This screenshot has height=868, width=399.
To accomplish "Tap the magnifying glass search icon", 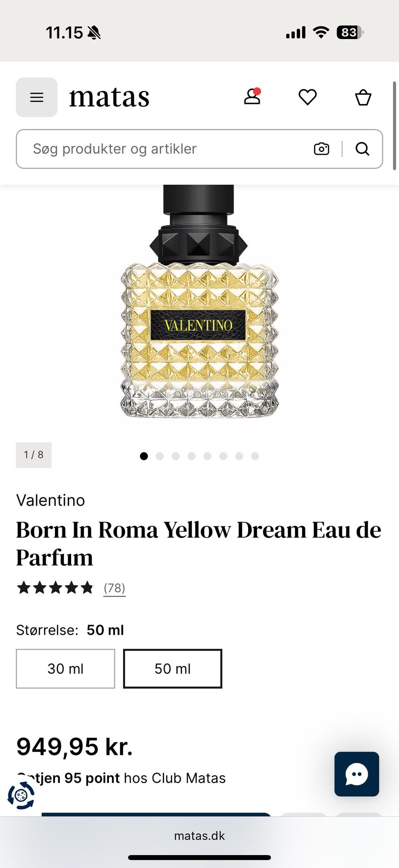I will coord(362,149).
